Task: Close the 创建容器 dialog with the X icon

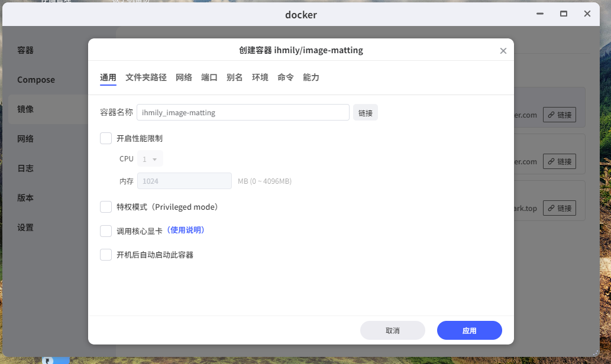Action: pos(503,51)
